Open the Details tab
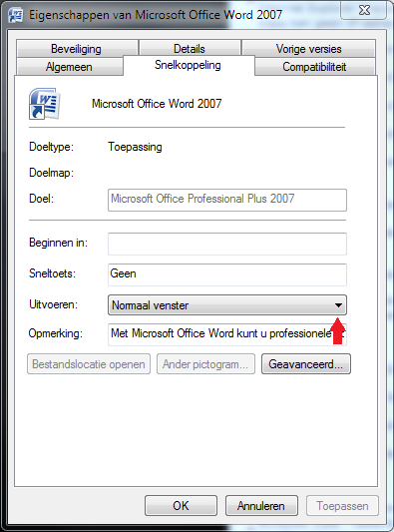 190,49
